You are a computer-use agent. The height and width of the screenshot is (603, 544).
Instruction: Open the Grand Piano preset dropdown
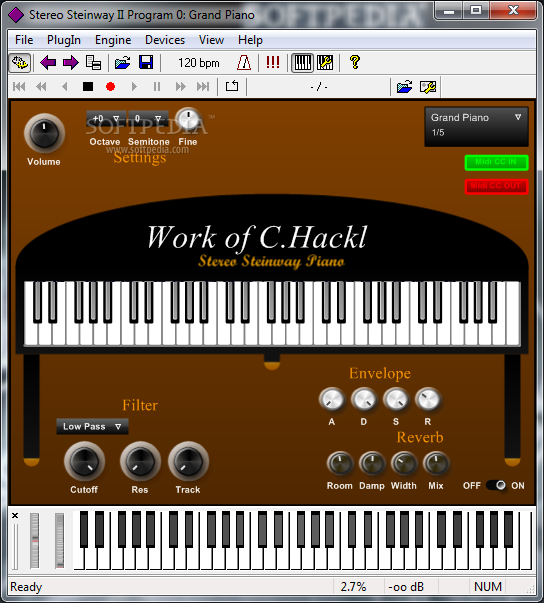[x=476, y=126]
